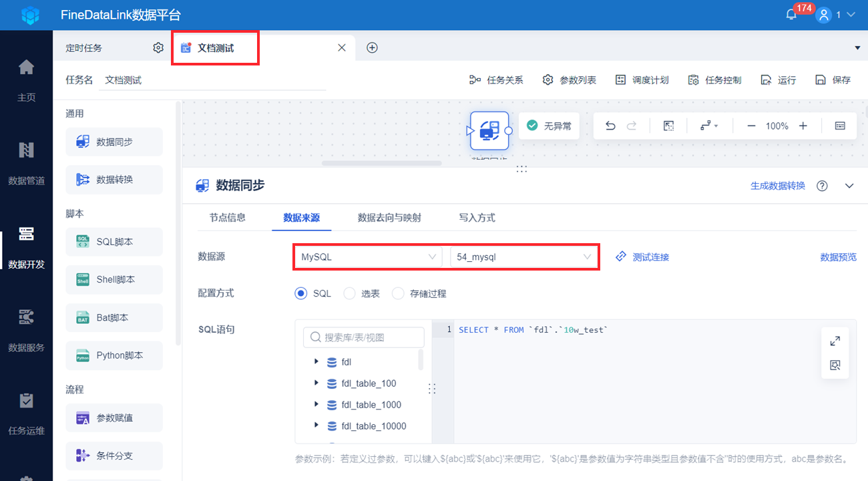Image resolution: width=868 pixels, height=481 pixels.
Task: Click the data sync node on canvas
Action: 489,130
